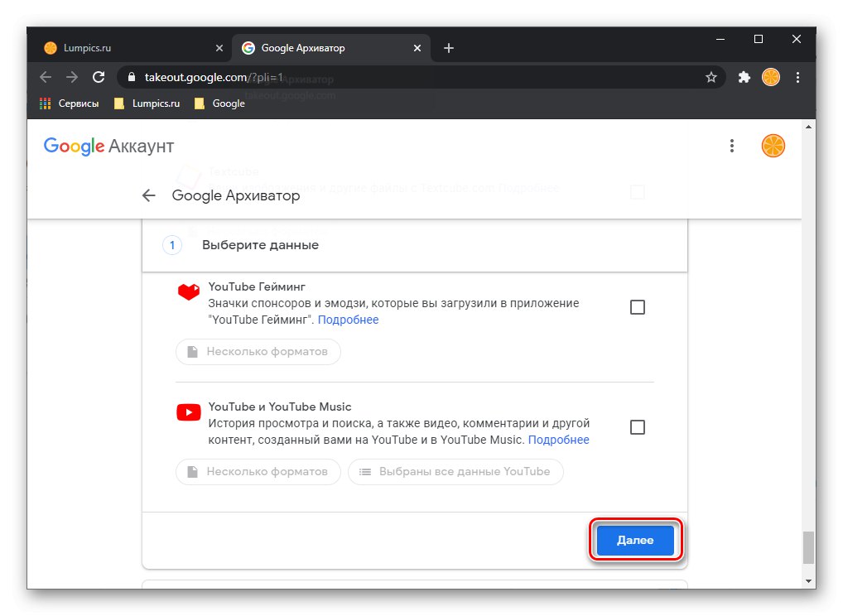Image resolution: width=843 pixels, height=616 pixels.
Task: Click the blue Далее button
Action: pyautogui.click(x=635, y=540)
